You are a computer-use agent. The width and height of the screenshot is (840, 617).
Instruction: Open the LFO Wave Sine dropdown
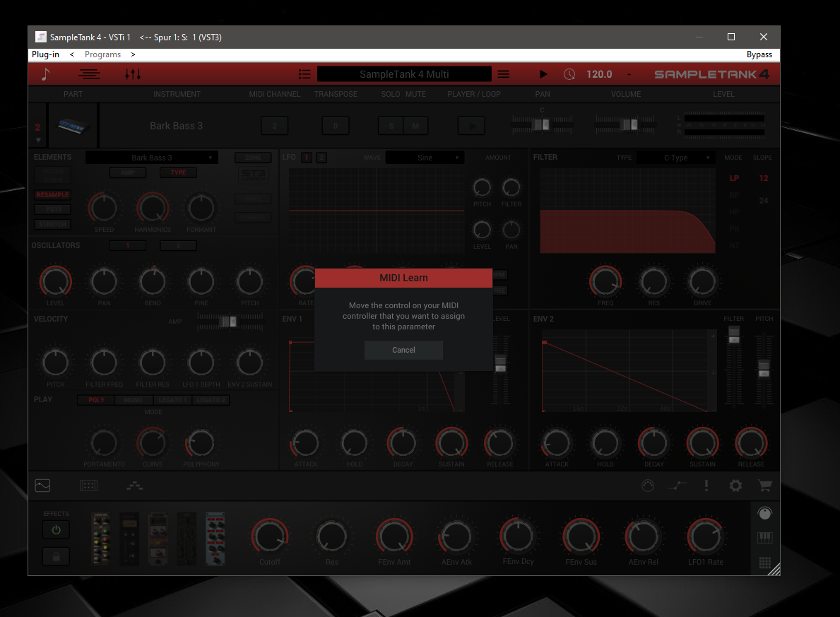[425, 158]
